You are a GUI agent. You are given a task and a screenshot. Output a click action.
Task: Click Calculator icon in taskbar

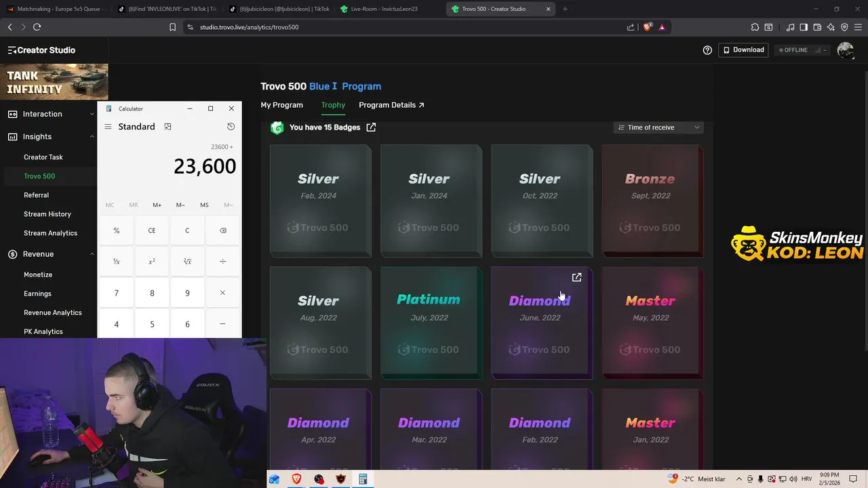point(363,479)
